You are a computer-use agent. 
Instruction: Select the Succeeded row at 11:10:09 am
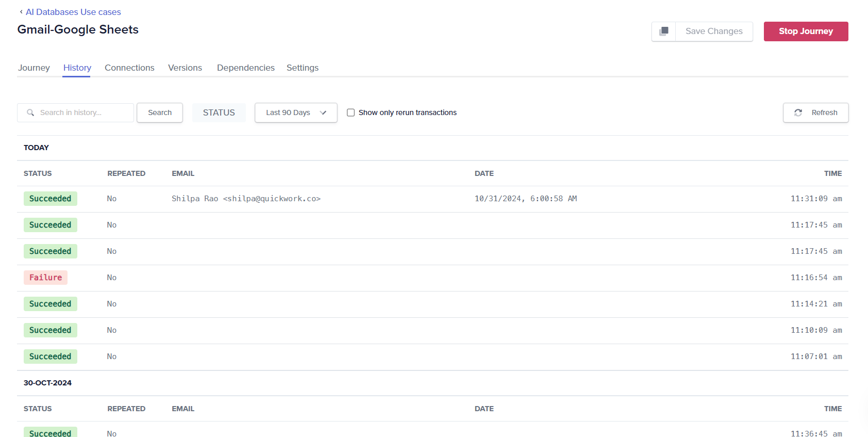tap(432, 331)
